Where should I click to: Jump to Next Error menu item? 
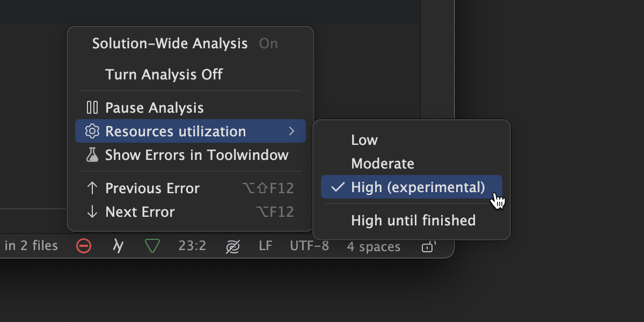coord(140,212)
